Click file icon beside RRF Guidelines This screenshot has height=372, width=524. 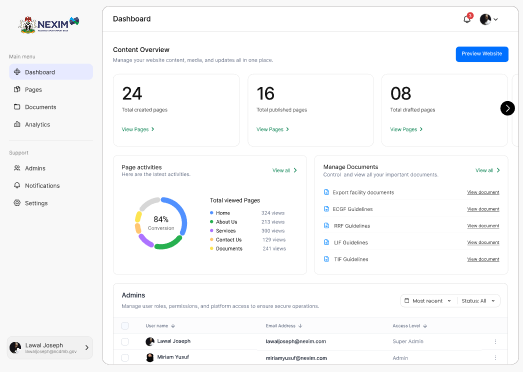pyautogui.click(x=326, y=226)
